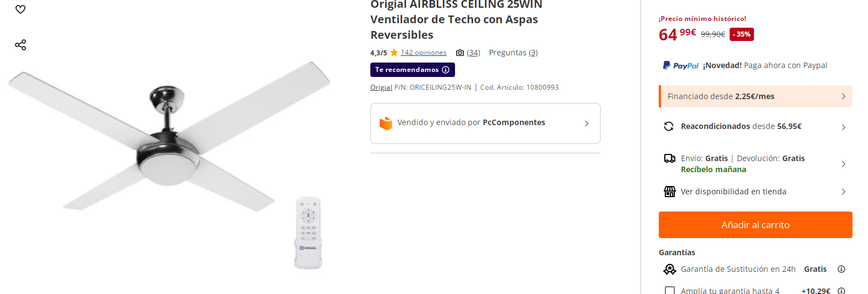Viewport: 868px width, 294px height.
Task: Open Vendido y enviado por PcComponentes panel
Action: tap(485, 123)
